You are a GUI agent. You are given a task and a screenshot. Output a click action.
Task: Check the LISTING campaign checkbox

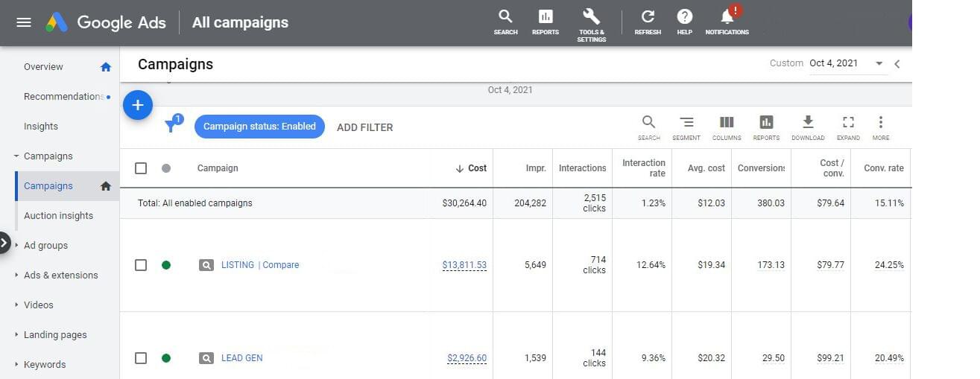141,265
